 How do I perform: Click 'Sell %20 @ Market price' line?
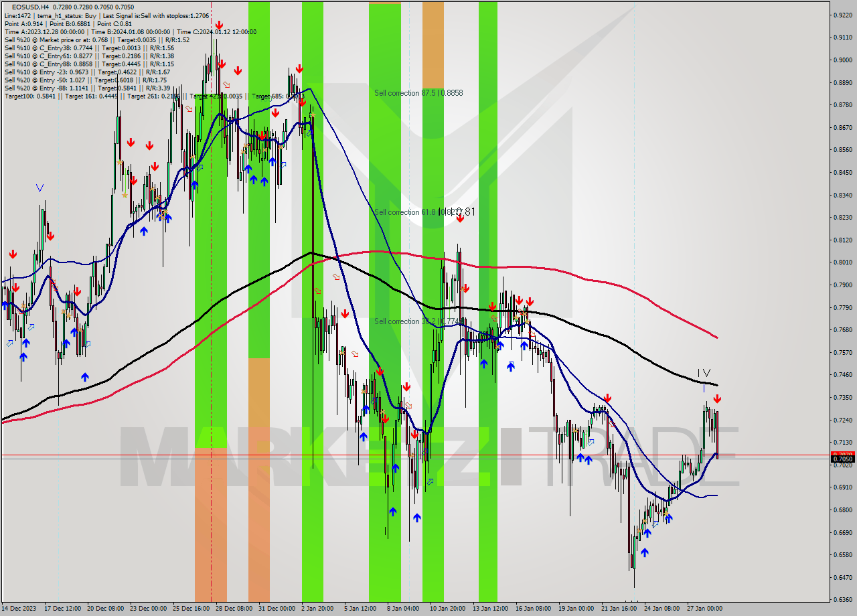97,40
